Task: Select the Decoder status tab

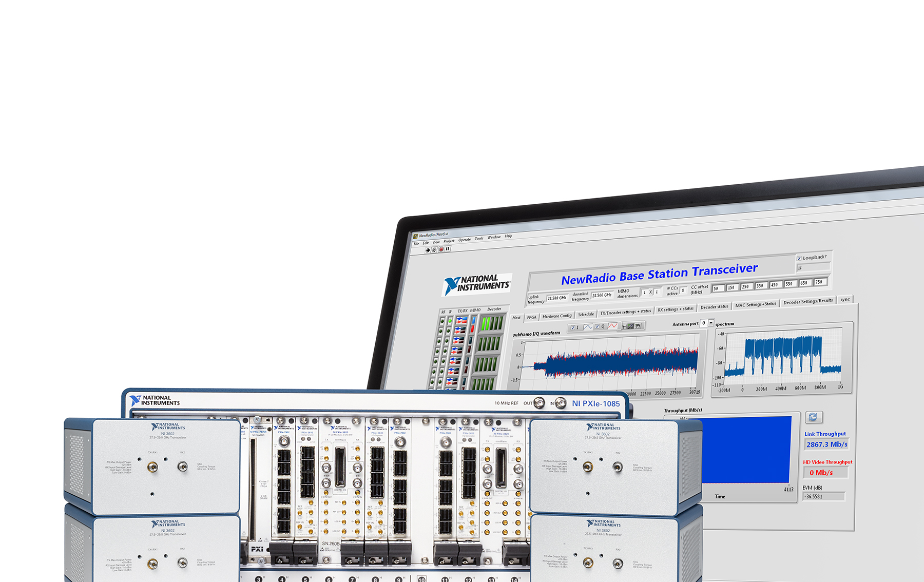Action: (x=714, y=307)
